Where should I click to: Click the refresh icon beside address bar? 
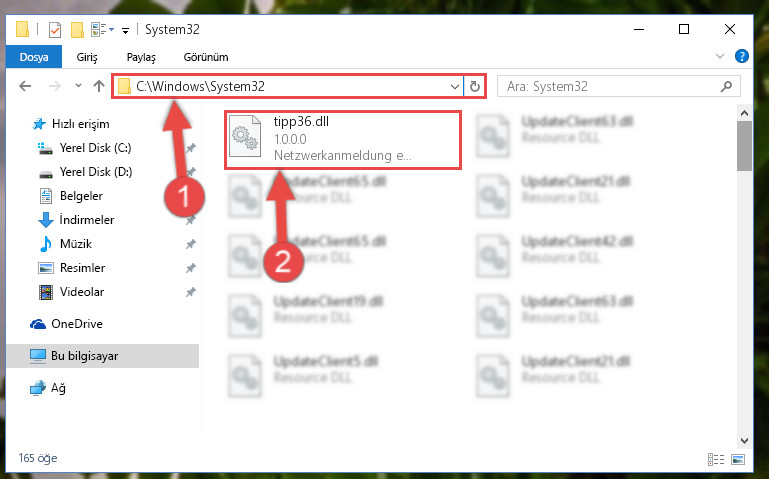(x=474, y=87)
